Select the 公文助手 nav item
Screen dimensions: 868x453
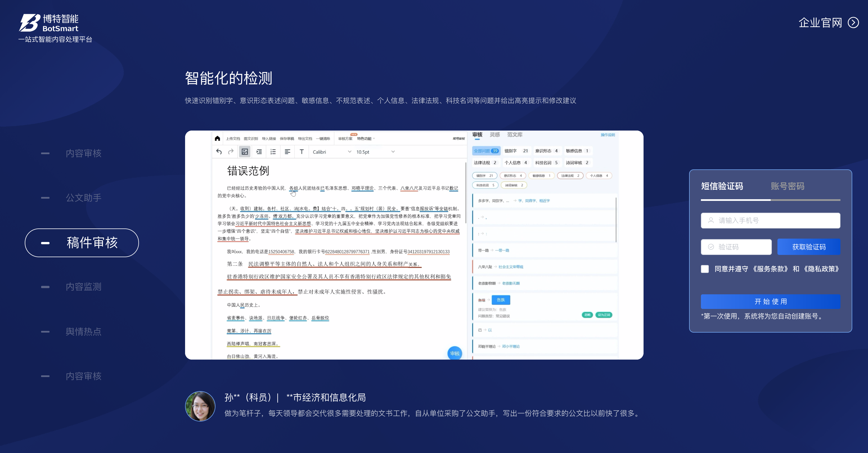pos(83,198)
